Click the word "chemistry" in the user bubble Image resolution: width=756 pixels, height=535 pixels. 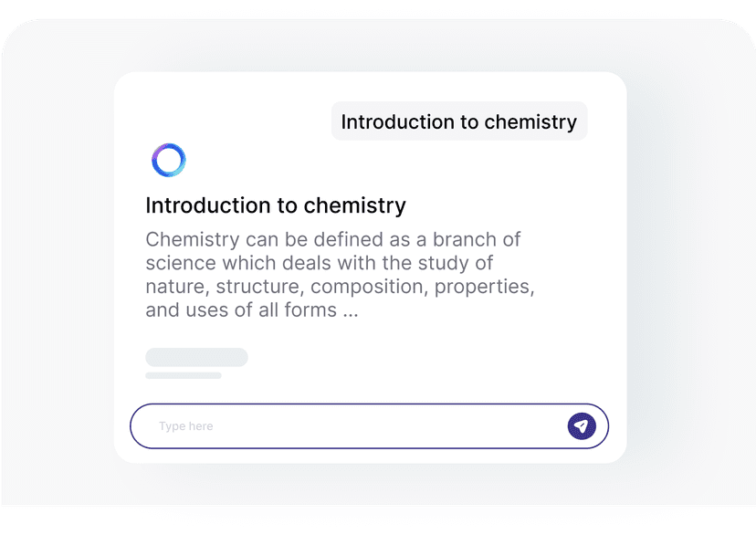pyautogui.click(x=530, y=121)
